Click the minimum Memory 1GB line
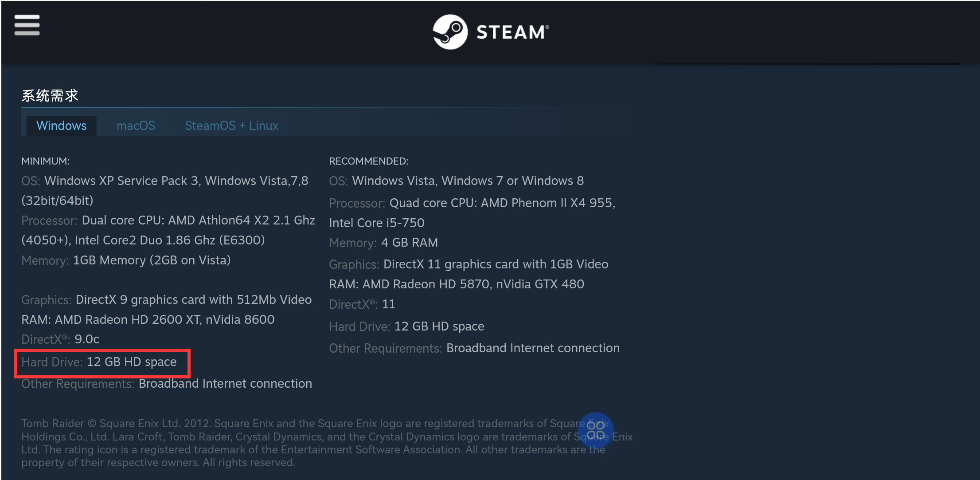This screenshot has height=480, width=980. tap(126, 260)
